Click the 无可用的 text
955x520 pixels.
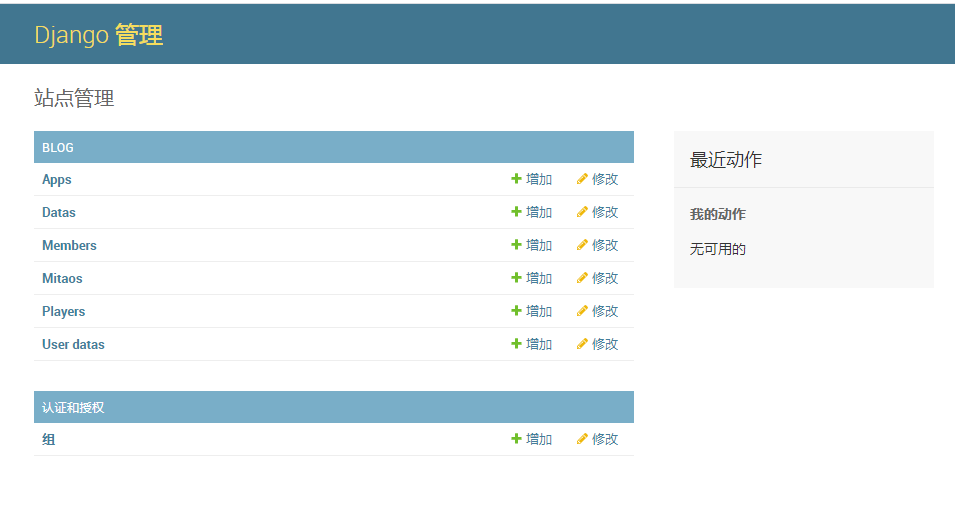click(717, 249)
